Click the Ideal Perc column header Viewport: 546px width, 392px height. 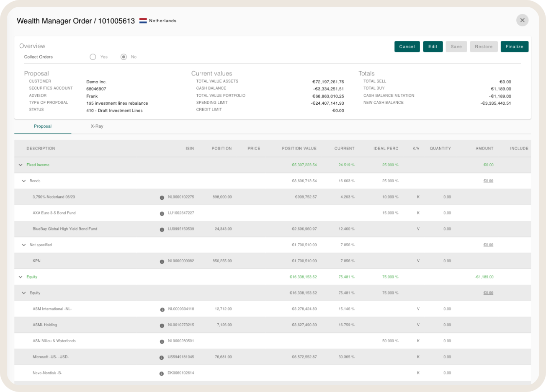[x=386, y=149]
